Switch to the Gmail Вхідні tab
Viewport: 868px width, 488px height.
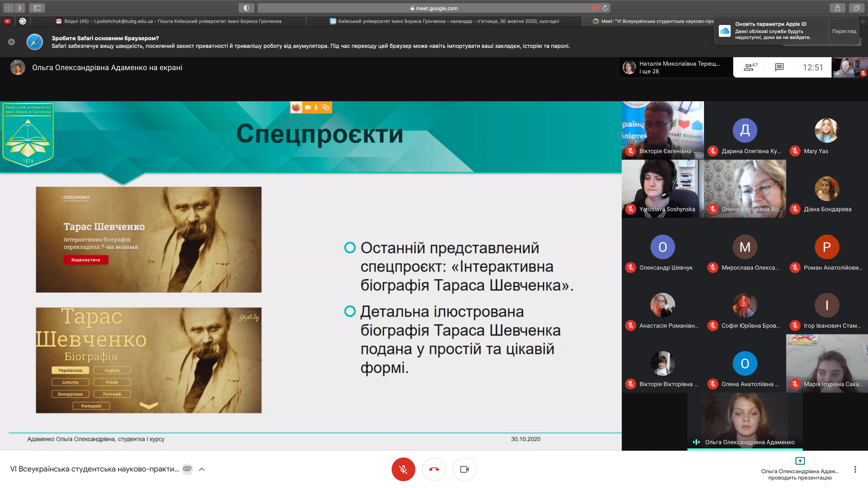point(168,21)
